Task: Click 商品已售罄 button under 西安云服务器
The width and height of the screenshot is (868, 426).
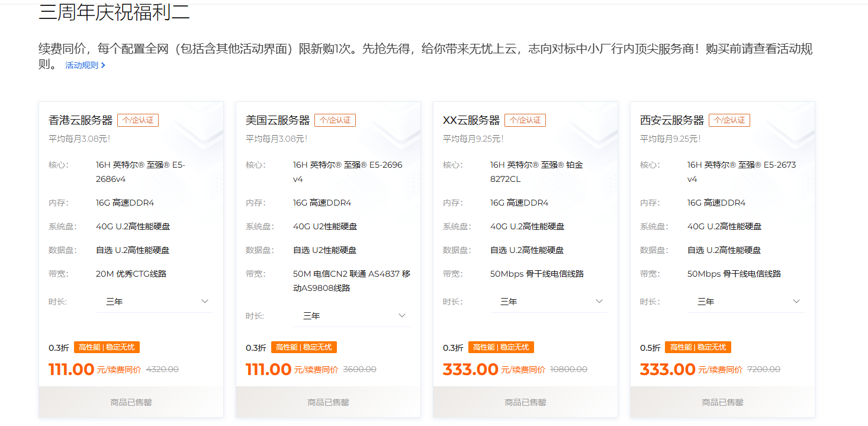Action: [722, 402]
